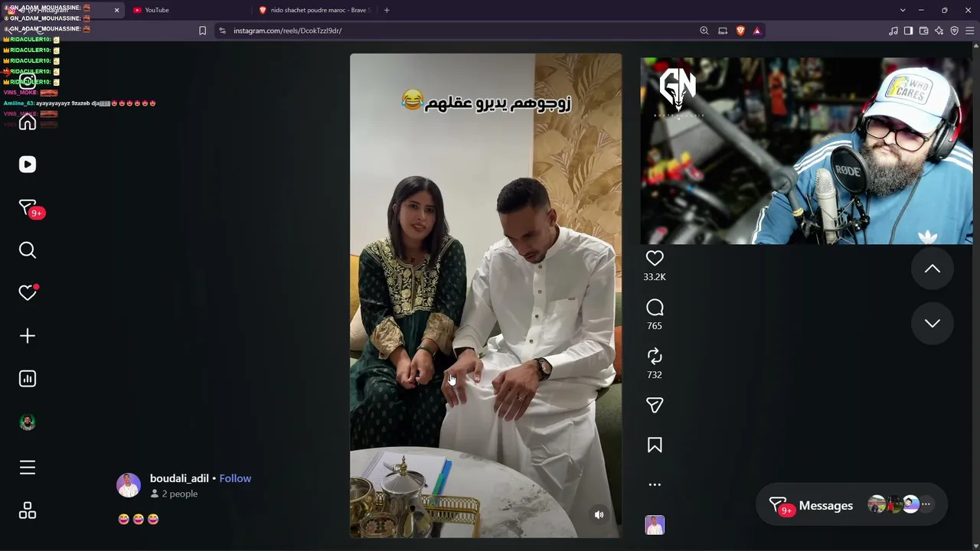Pause the playing reel video
The image size is (980, 551).
click(486, 295)
